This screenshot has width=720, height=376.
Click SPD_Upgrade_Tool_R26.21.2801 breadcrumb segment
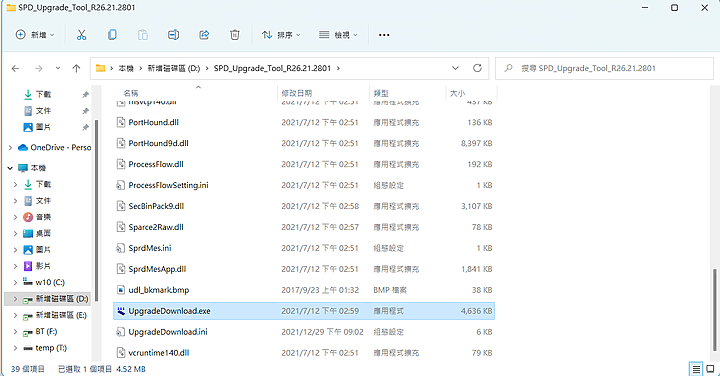click(272, 68)
